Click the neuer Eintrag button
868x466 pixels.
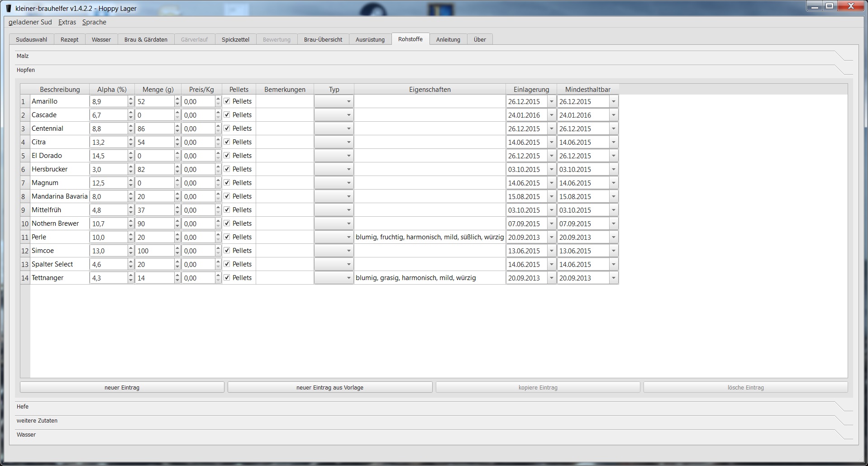(x=122, y=387)
